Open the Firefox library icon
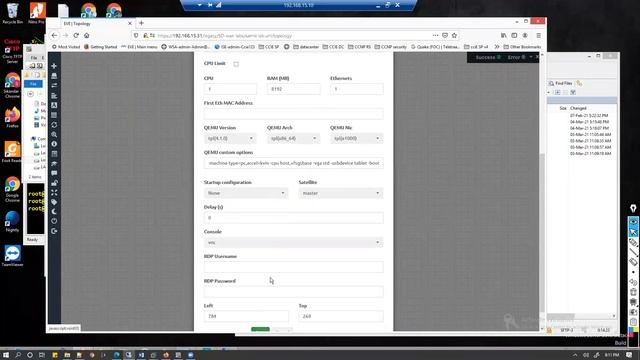This screenshot has width=640, height=360. pos(504,36)
